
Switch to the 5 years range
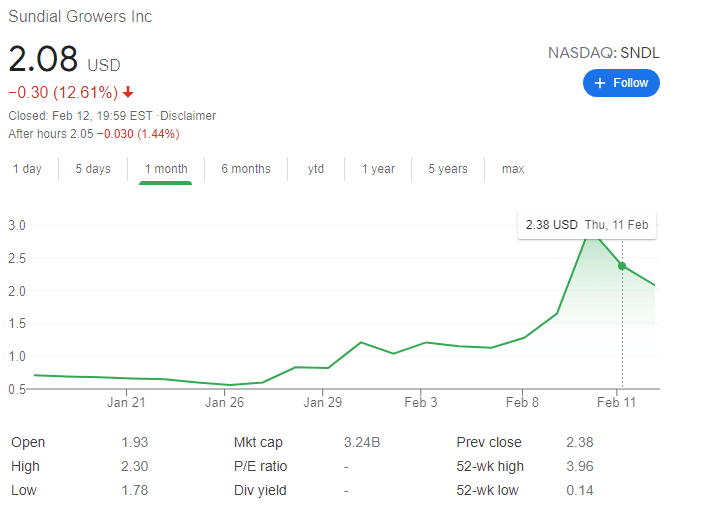[448, 169]
